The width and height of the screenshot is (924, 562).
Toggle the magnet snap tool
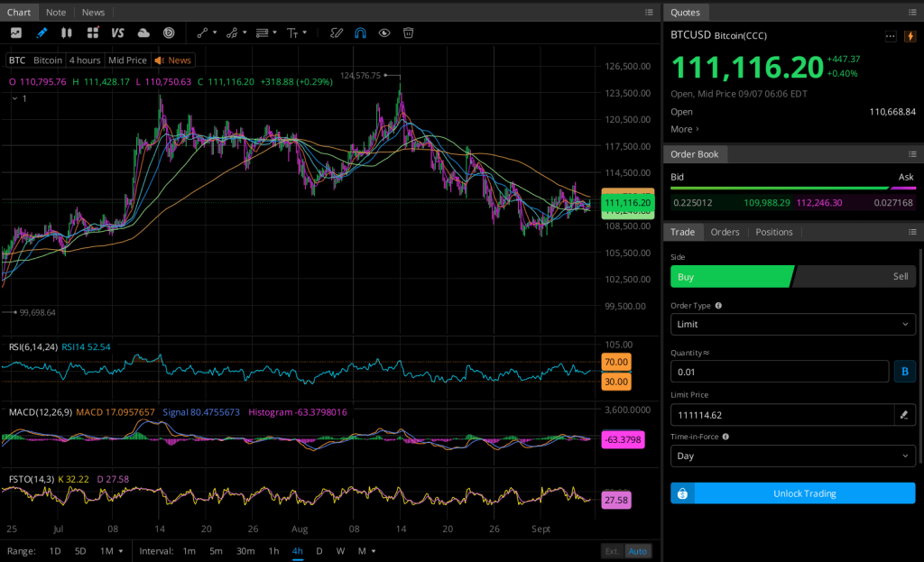pyautogui.click(x=360, y=32)
